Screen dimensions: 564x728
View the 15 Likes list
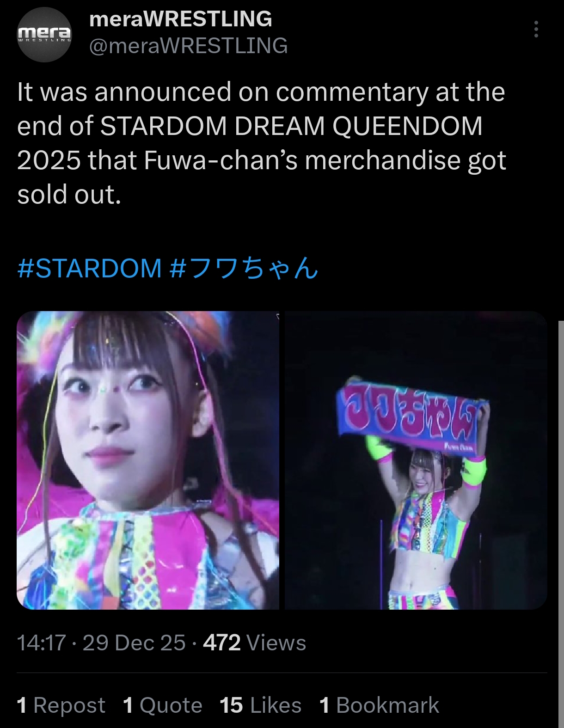point(260,705)
